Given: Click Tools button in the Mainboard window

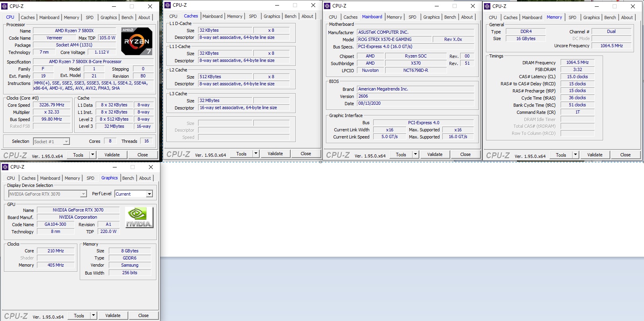Looking at the screenshot, I should point(401,154).
